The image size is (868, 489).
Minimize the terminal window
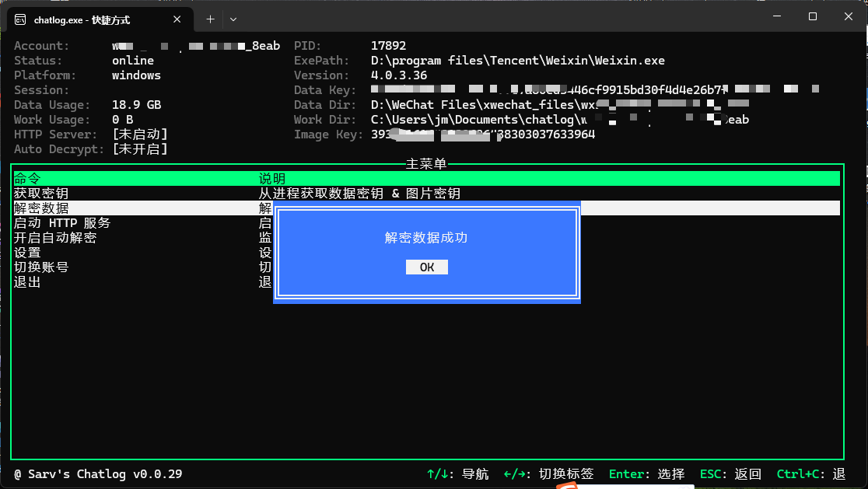776,16
